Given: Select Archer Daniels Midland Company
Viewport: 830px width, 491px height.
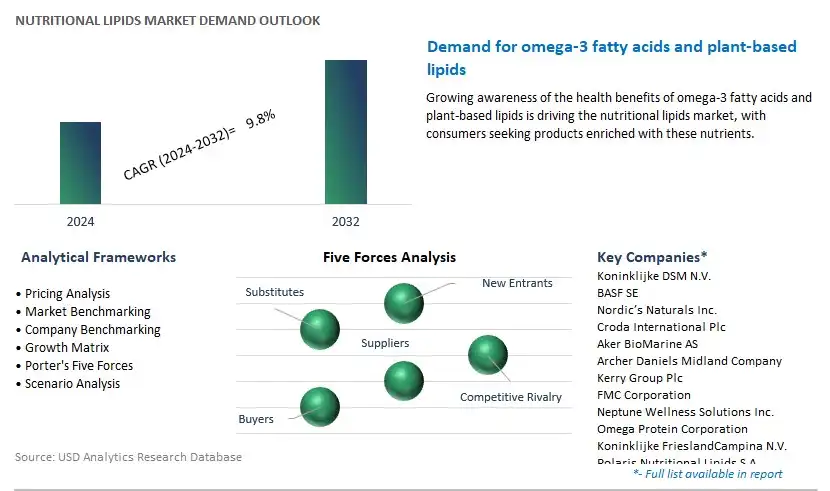Looking at the screenshot, I should pyautogui.click(x=689, y=361).
